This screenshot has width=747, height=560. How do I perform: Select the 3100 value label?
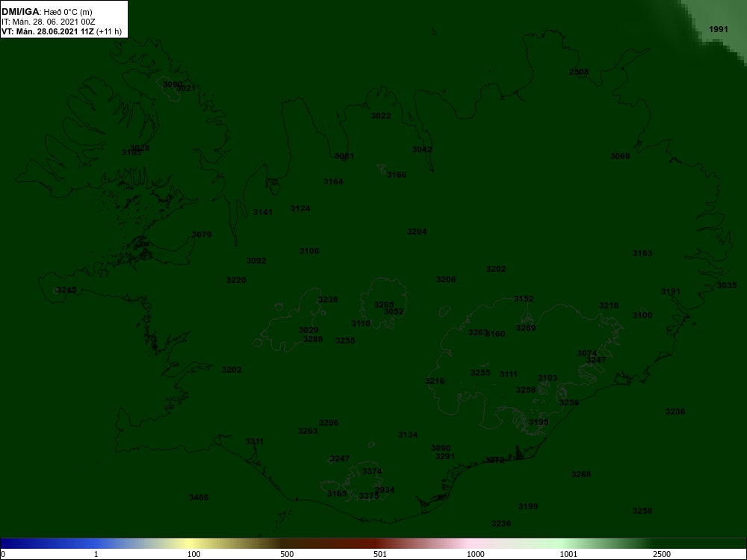click(x=642, y=315)
